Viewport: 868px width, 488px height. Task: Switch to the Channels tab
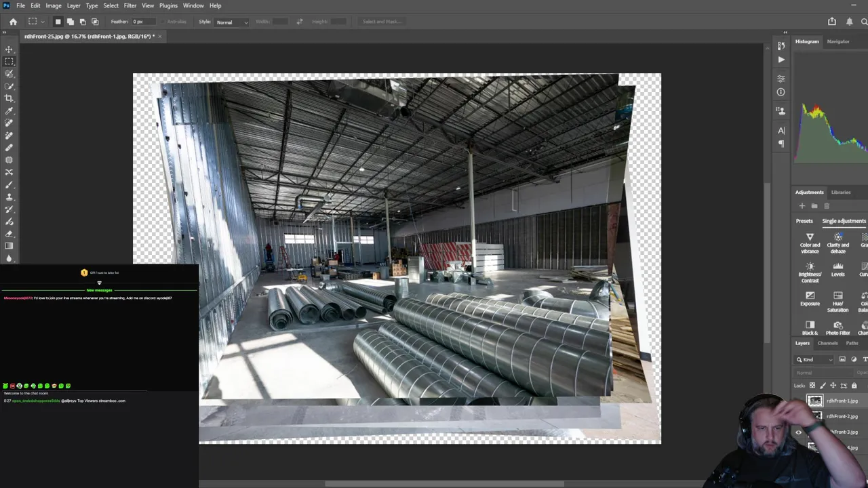827,343
